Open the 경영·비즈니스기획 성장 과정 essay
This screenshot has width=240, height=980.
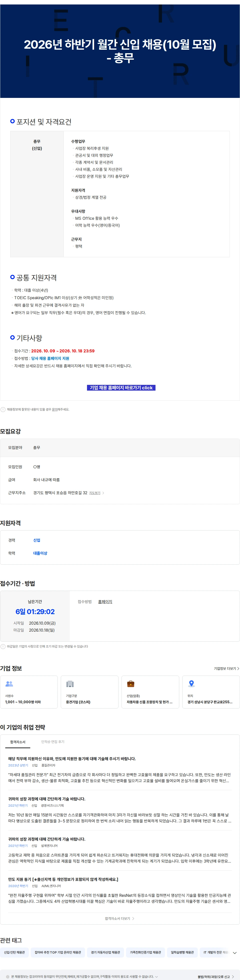tap(47, 799)
